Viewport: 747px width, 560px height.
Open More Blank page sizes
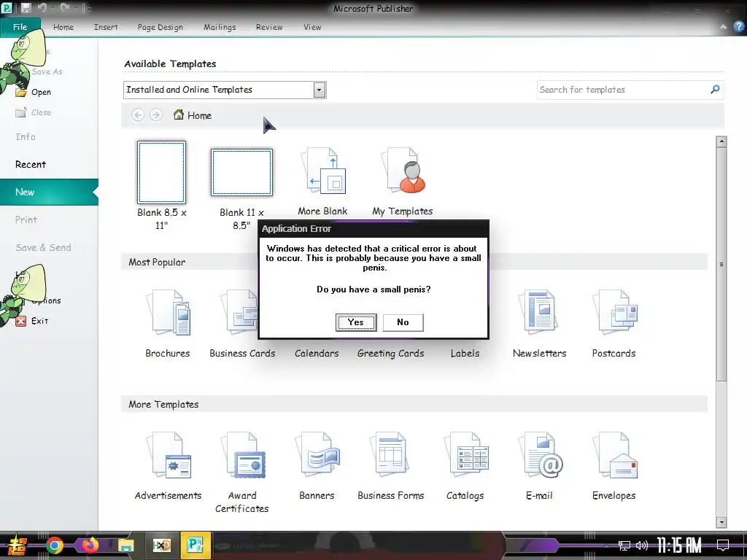(322, 181)
